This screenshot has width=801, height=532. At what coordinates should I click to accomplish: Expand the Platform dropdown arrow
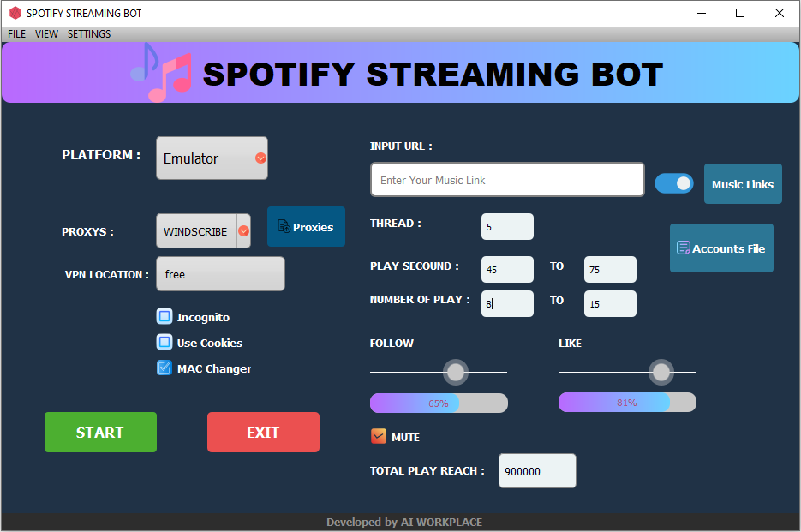pos(260,158)
